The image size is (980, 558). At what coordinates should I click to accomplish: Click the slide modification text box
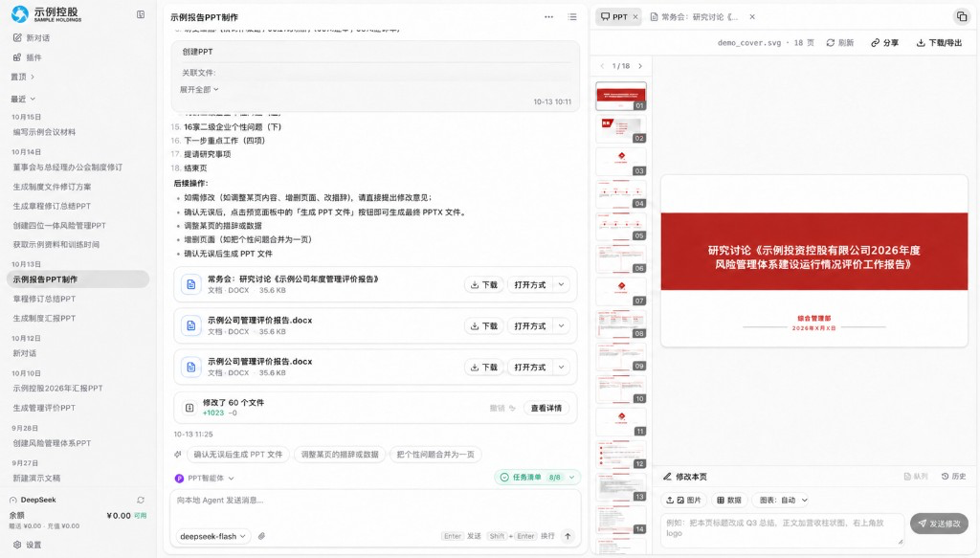(x=782, y=529)
